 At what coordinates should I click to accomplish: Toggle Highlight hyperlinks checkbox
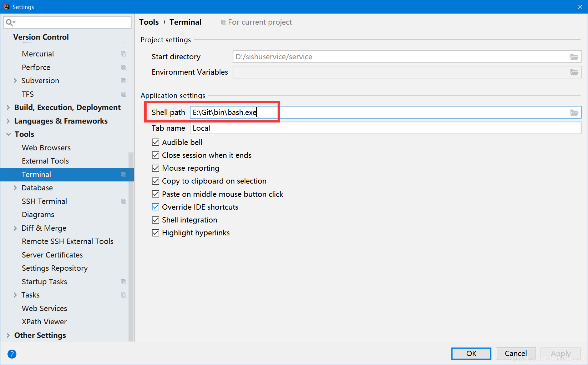[x=156, y=233]
